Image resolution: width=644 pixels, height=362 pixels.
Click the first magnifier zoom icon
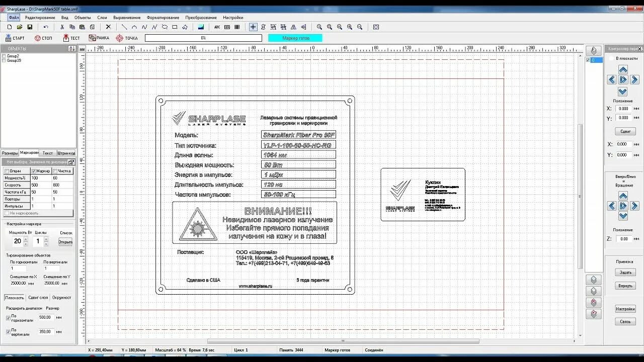[x=319, y=27]
